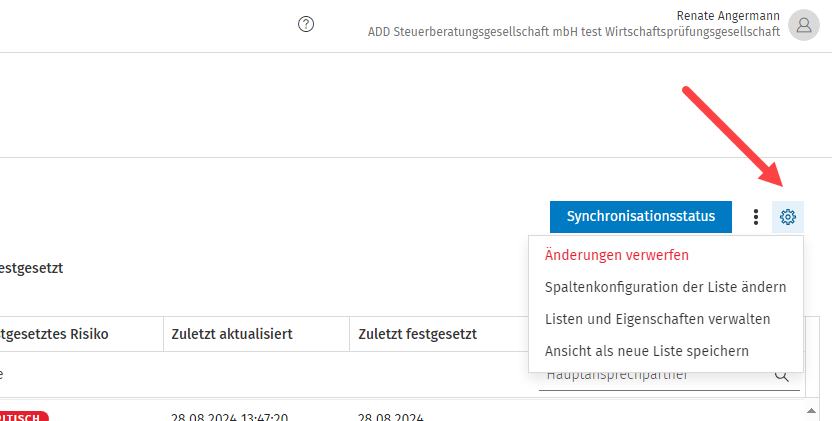Choose Spaltenkonfiguration der Liste ändern

[x=665, y=287]
